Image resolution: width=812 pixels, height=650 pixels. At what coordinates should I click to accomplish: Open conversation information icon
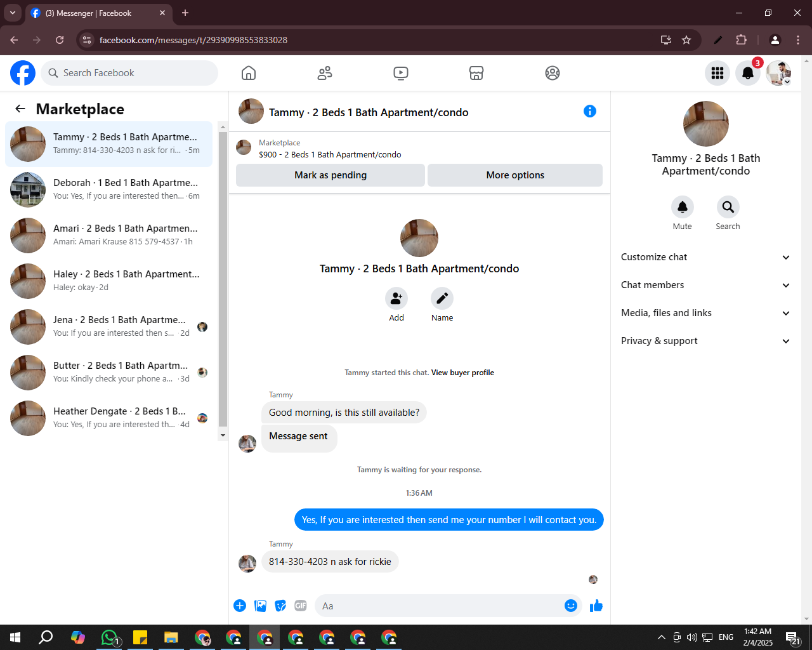click(590, 111)
